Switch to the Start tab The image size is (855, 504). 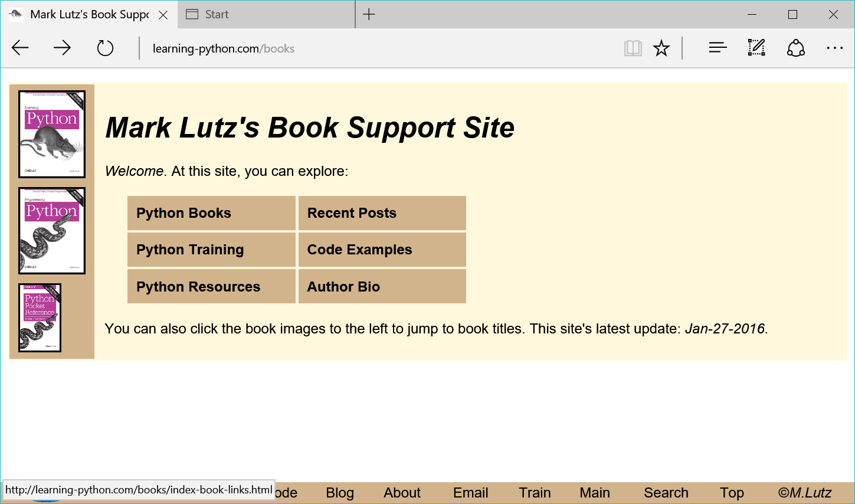(x=266, y=14)
